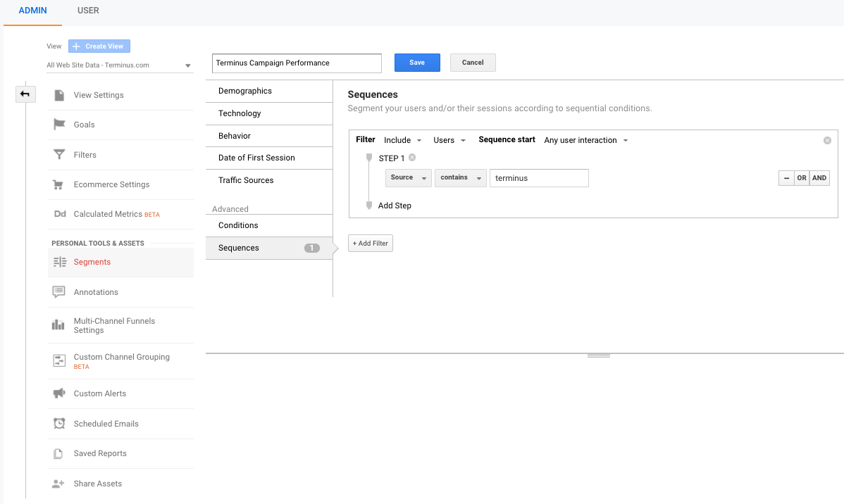
Task: Click the Goals flag icon
Action: [59, 125]
